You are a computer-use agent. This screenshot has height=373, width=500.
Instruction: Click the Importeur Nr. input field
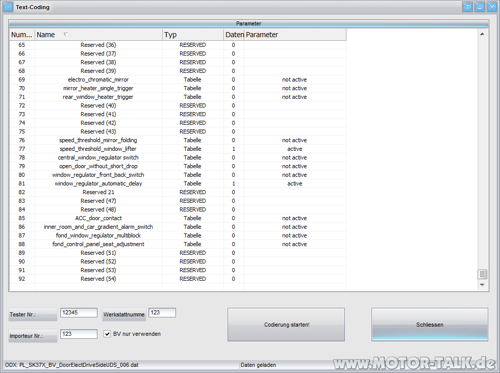(x=79, y=334)
